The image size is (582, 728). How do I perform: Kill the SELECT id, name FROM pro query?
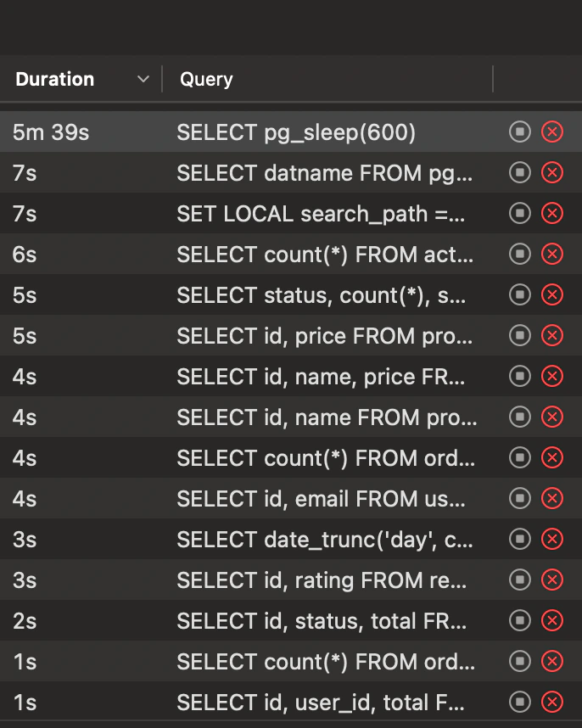[552, 417]
